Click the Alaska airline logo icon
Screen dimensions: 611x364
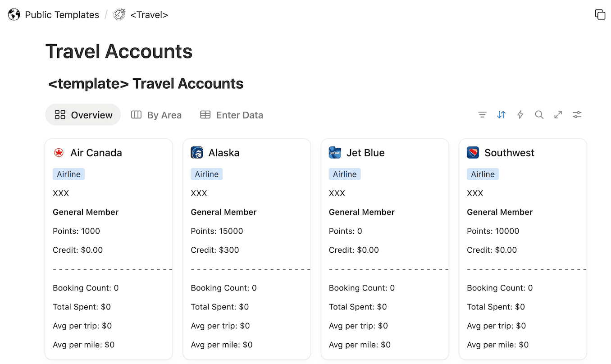click(x=197, y=153)
